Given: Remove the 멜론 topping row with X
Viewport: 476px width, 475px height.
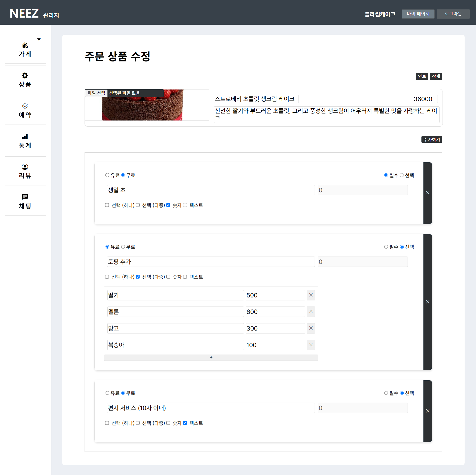Looking at the screenshot, I should [311, 312].
